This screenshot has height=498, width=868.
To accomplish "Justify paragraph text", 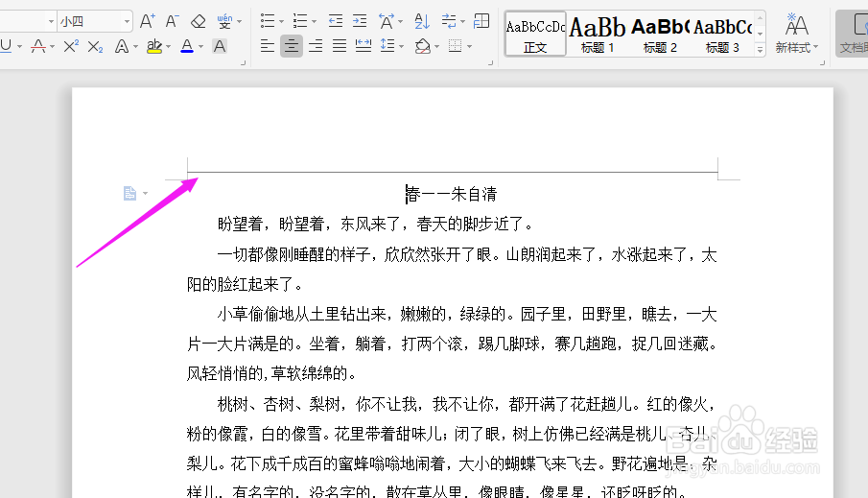I will click(x=340, y=46).
